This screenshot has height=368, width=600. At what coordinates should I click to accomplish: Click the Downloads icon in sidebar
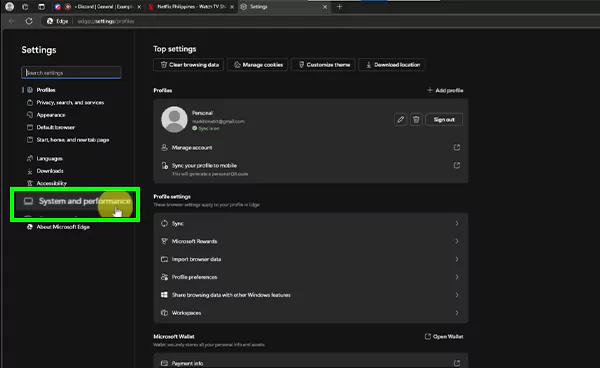tap(30, 171)
